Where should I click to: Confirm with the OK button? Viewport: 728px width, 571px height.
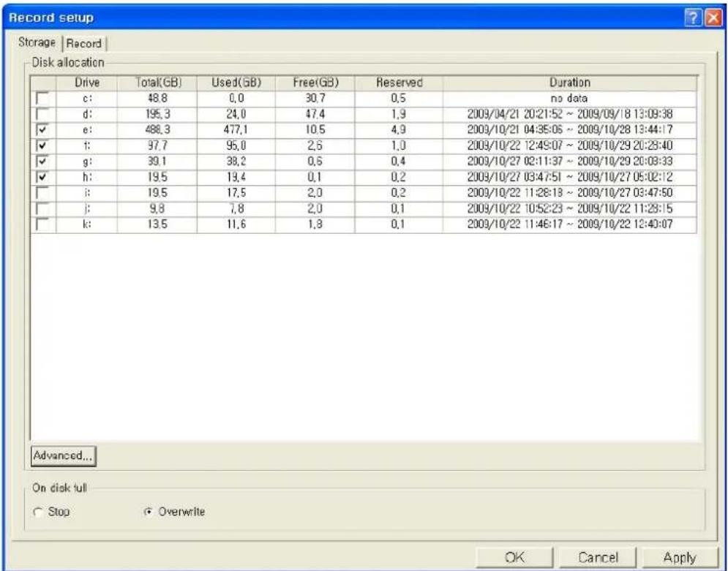point(514,557)
